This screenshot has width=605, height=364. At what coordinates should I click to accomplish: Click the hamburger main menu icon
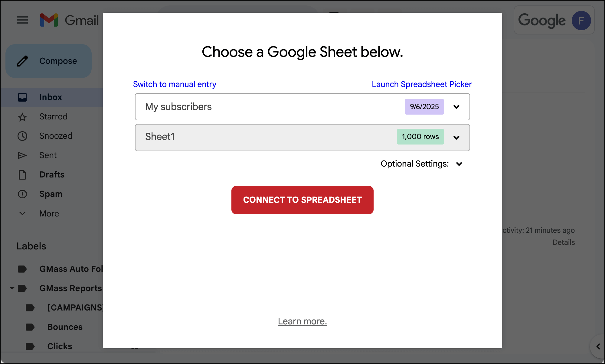(x=22, y=20)
